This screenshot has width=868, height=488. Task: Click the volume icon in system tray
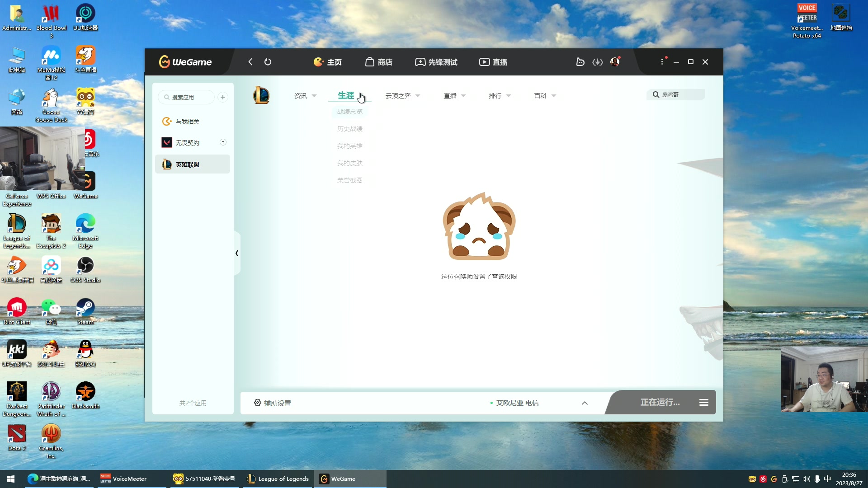pyautogui.click(x=807, y=479)
